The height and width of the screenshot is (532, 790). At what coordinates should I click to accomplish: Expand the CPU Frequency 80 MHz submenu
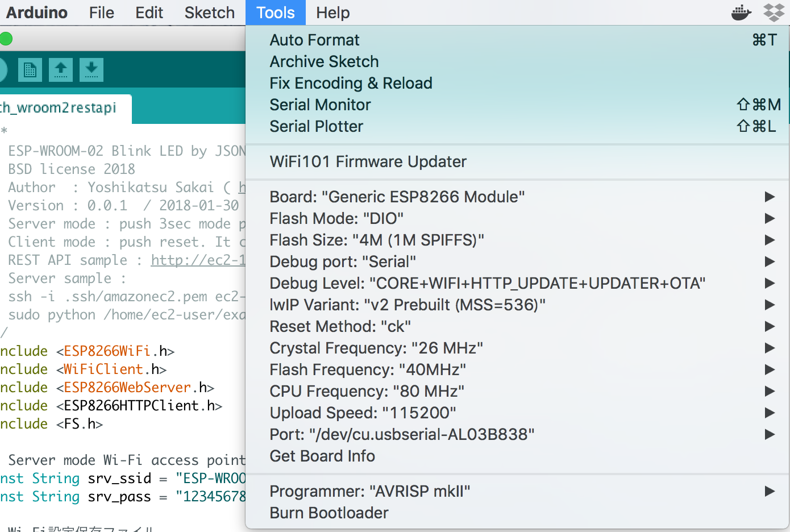[x=517, y=391]
